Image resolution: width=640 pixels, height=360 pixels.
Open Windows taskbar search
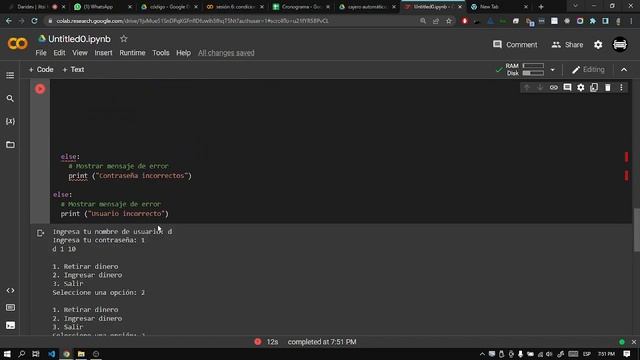point(22,354)
